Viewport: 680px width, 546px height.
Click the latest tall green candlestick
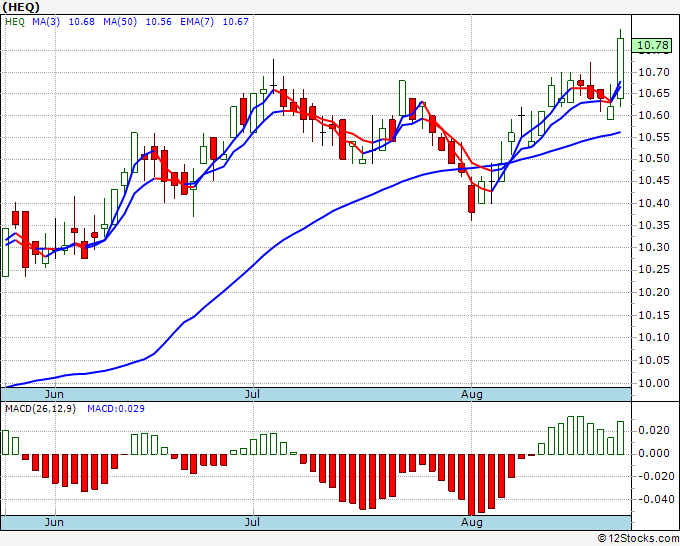pyautogui.click(x=621, y=69)
